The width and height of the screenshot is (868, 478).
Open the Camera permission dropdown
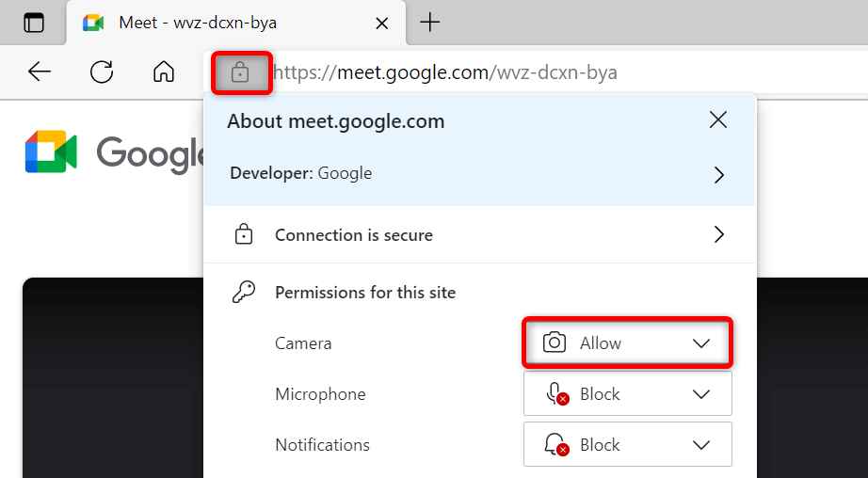(x=627, y=343)
